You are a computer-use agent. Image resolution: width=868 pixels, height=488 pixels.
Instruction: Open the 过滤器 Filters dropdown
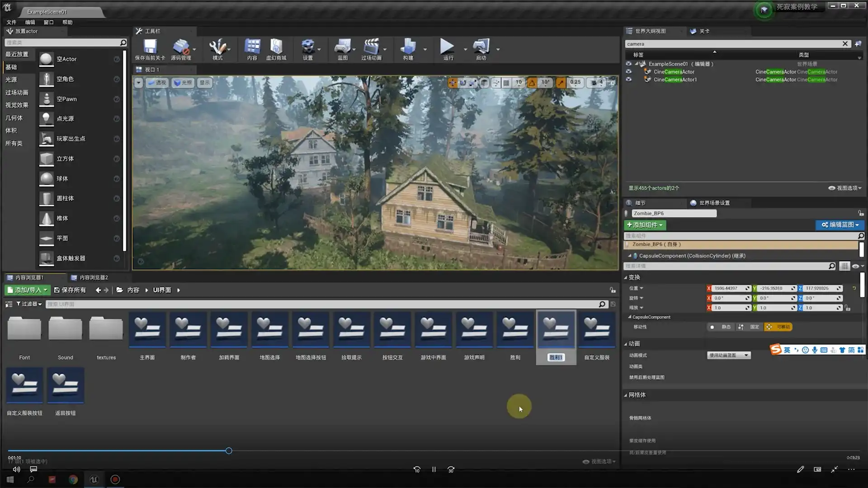click(x=29, y=304)
